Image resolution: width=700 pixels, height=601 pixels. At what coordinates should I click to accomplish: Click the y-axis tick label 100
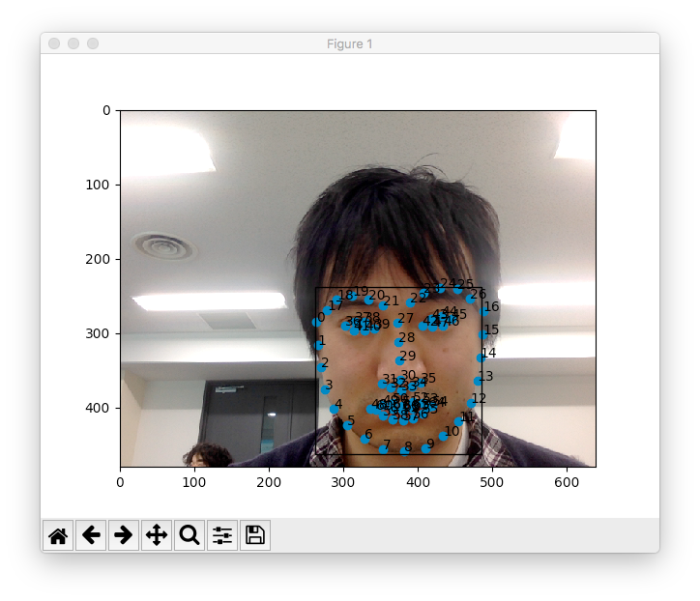(98, 185)
